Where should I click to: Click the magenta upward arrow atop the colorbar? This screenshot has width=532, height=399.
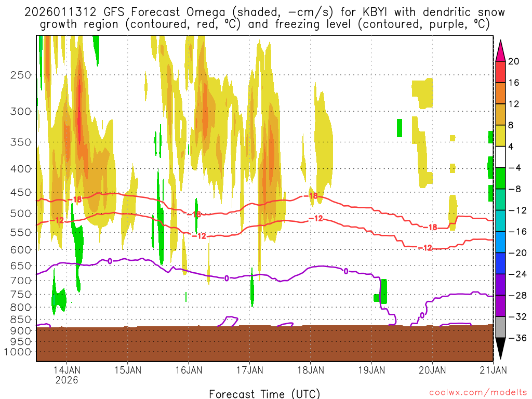click(x=500, y=51)
